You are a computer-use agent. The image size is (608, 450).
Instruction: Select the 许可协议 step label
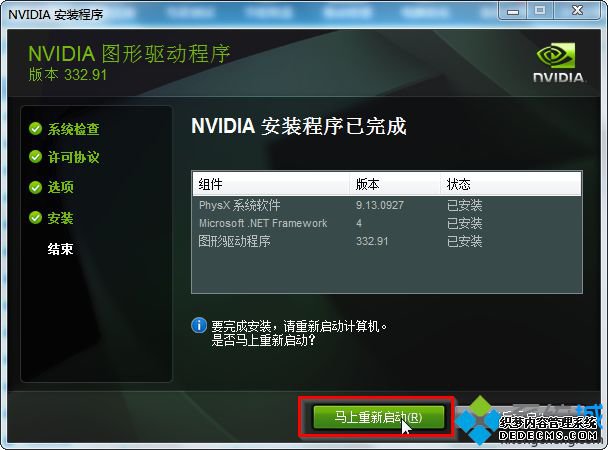[x=74, y=157]
